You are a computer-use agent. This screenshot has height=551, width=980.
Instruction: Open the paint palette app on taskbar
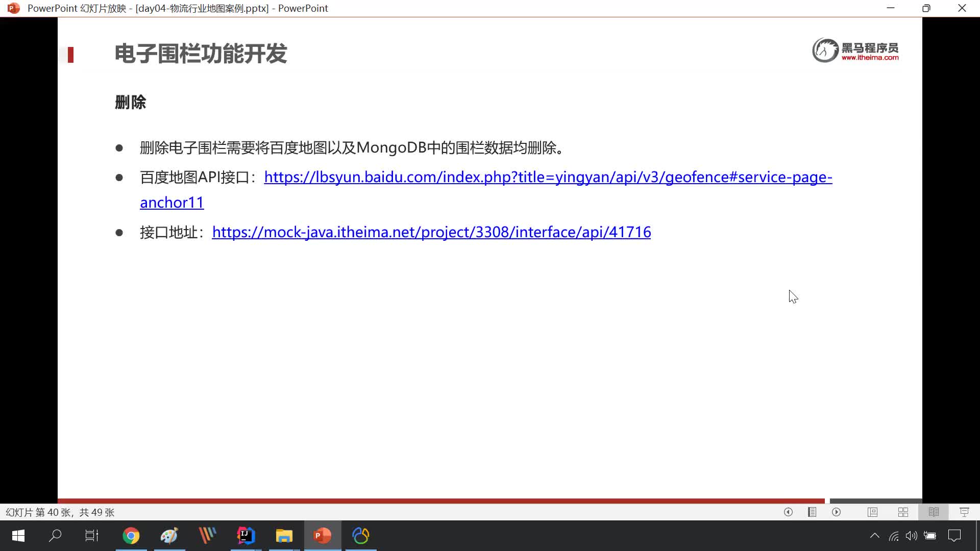(169, 536)
